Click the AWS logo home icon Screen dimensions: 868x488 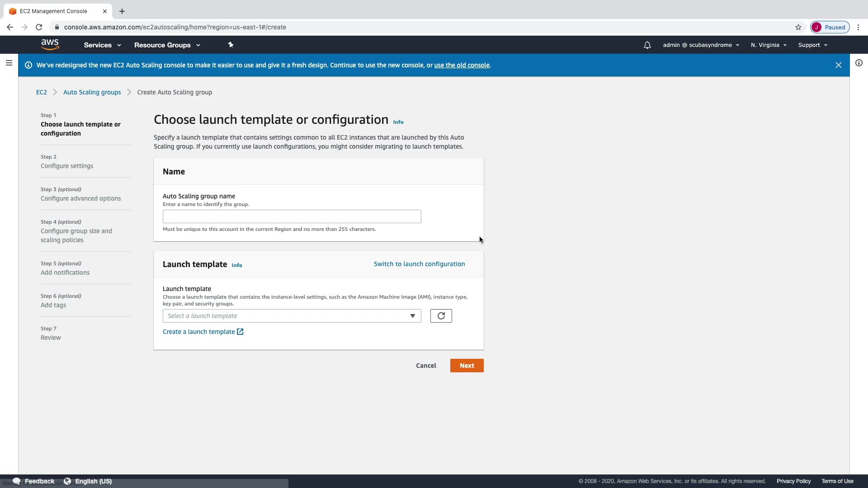tap(50, 44)
